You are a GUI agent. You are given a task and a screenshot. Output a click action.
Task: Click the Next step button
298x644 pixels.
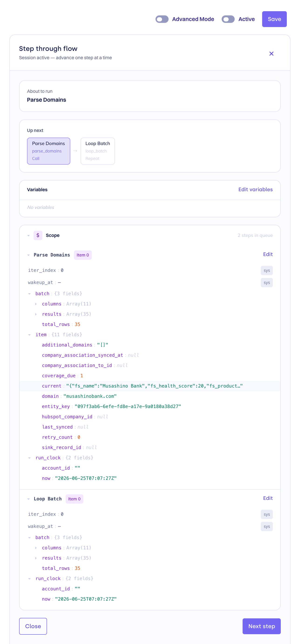261,626
